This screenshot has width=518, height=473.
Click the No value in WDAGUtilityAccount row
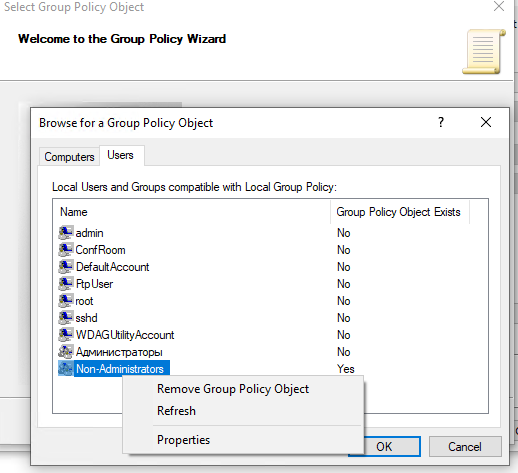coord(344,335)
